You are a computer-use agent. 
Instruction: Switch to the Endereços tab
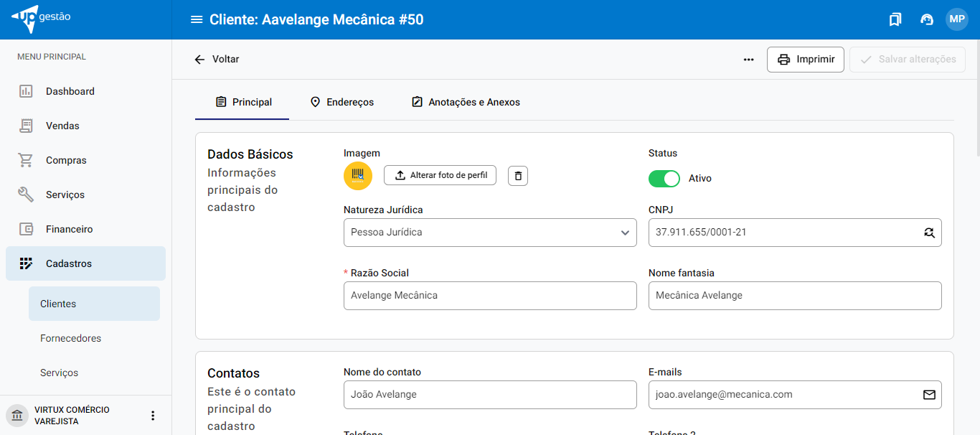pyautogui.click(x=341, y=102)
